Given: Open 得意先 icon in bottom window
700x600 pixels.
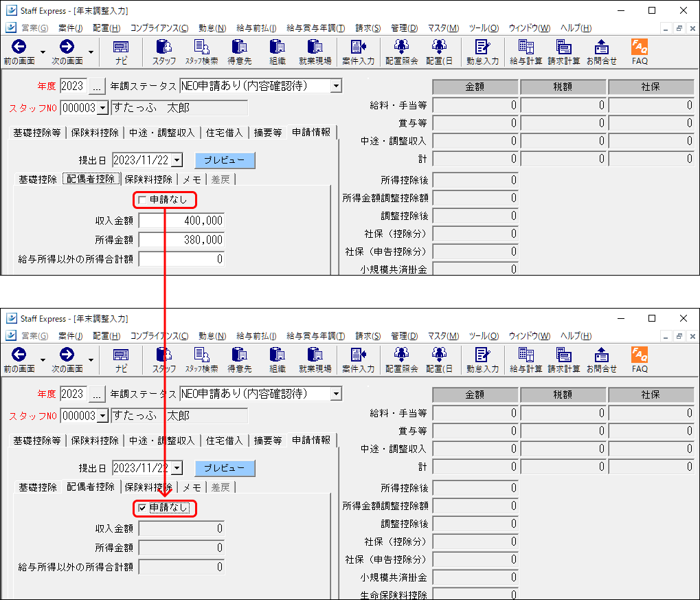Looking at the screenshot, I should [239, 360].
